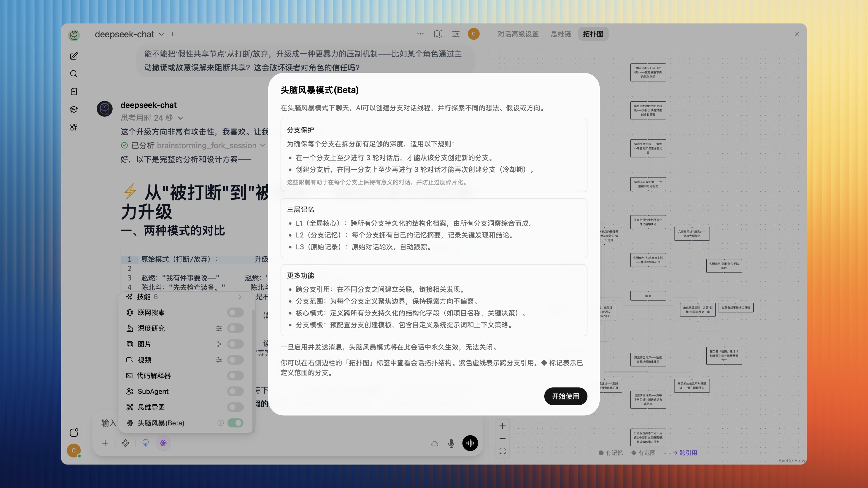Screen dimensions: 868x488
Task: Toggle 视频 switch
Action: 235,360
